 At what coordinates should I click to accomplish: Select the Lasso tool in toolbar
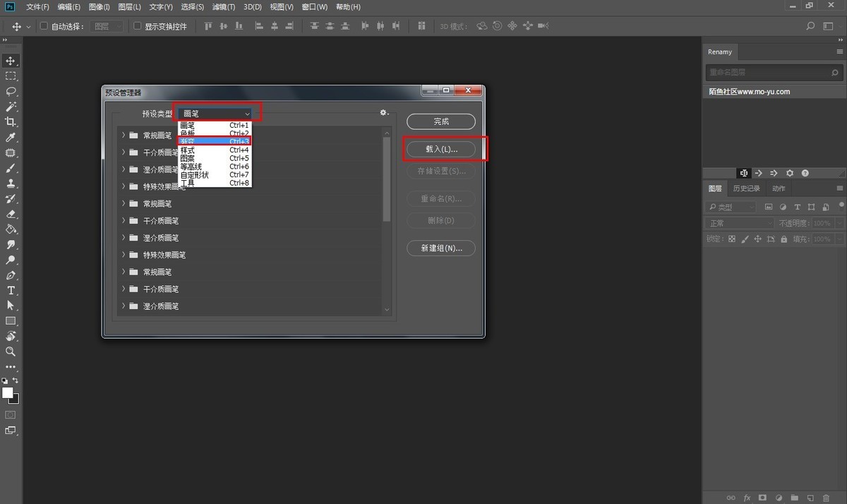(11, 91)
